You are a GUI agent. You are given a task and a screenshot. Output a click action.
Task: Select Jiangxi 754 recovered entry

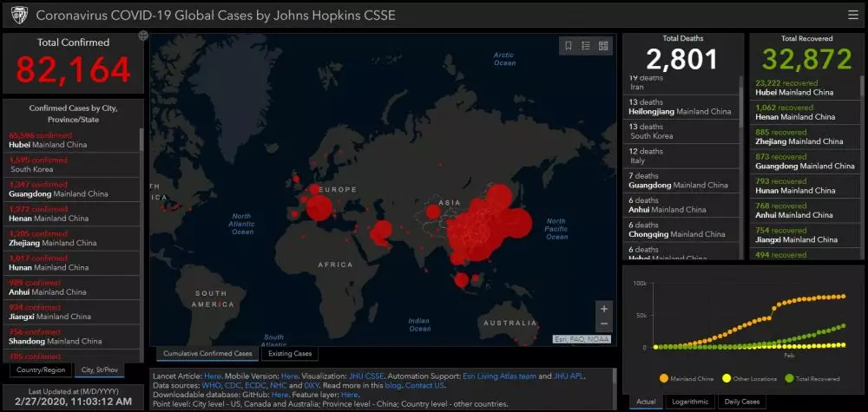click(805, 235)
